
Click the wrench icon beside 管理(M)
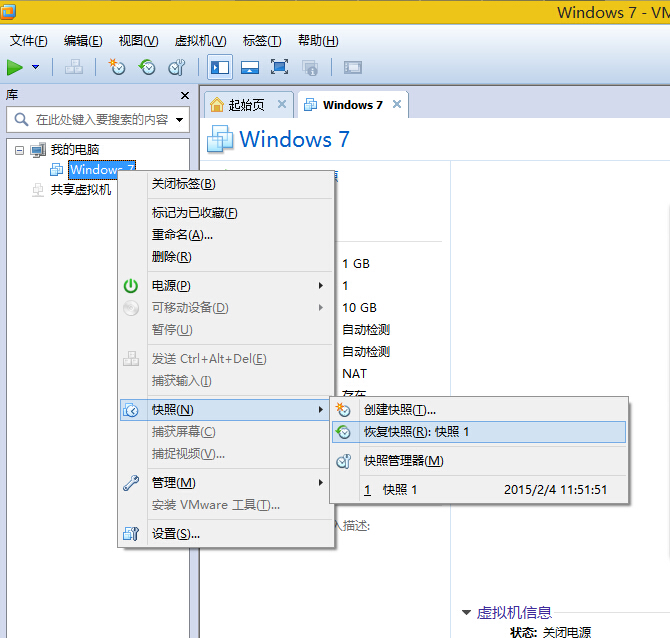tap(131, 483)
